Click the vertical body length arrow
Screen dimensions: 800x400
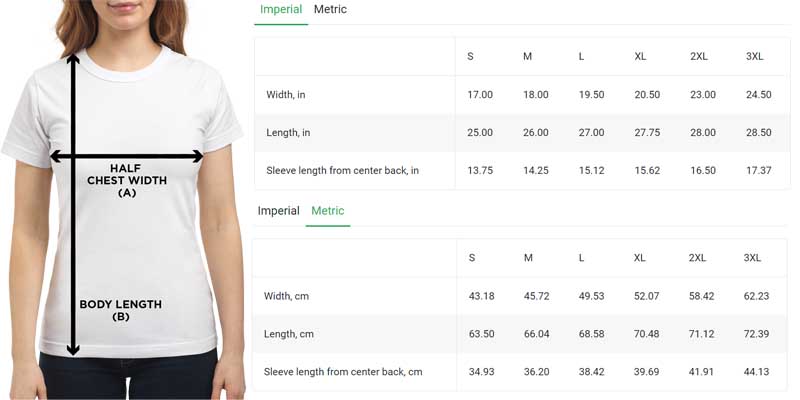pos(73,205)
